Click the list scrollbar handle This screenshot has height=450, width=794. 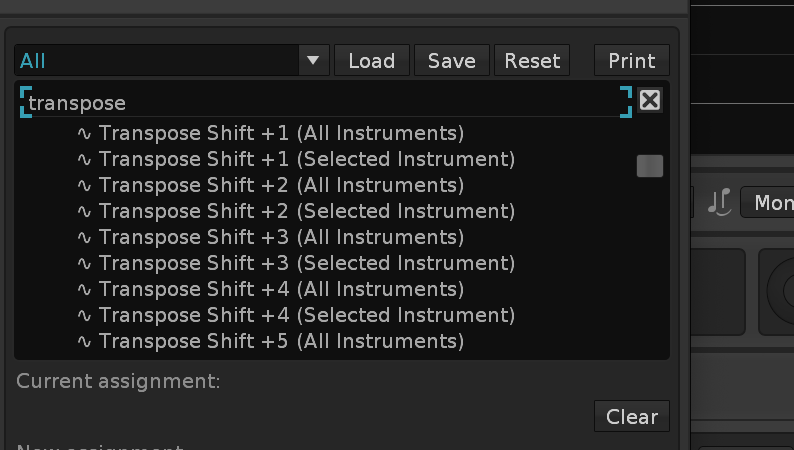pos(650,166)
